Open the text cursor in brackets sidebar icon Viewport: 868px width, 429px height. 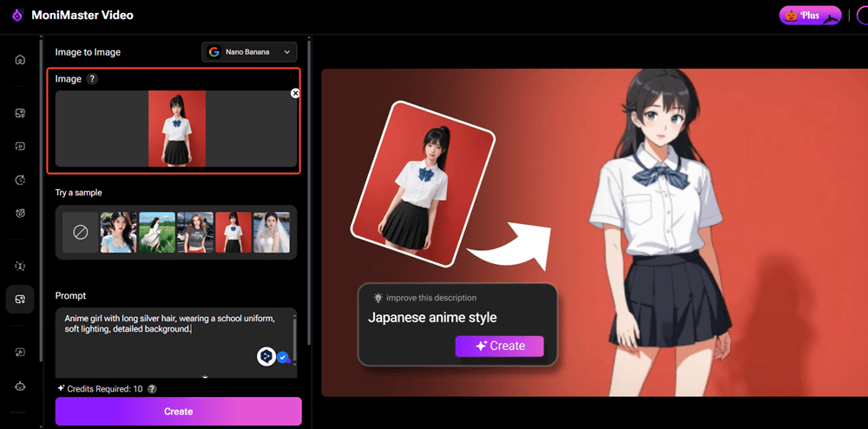(20, 267)
